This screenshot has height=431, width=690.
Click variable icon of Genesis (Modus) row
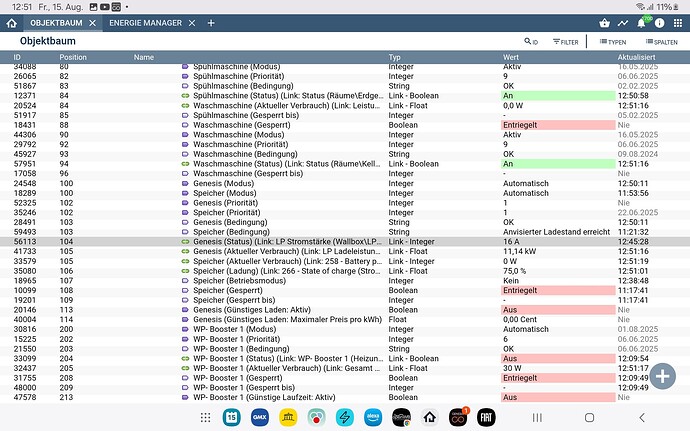(x=185, y=184)
